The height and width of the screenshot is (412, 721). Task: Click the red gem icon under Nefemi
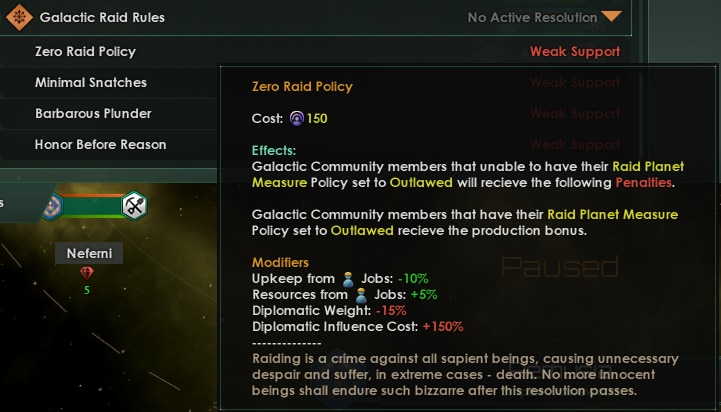(x=88, y=274)
